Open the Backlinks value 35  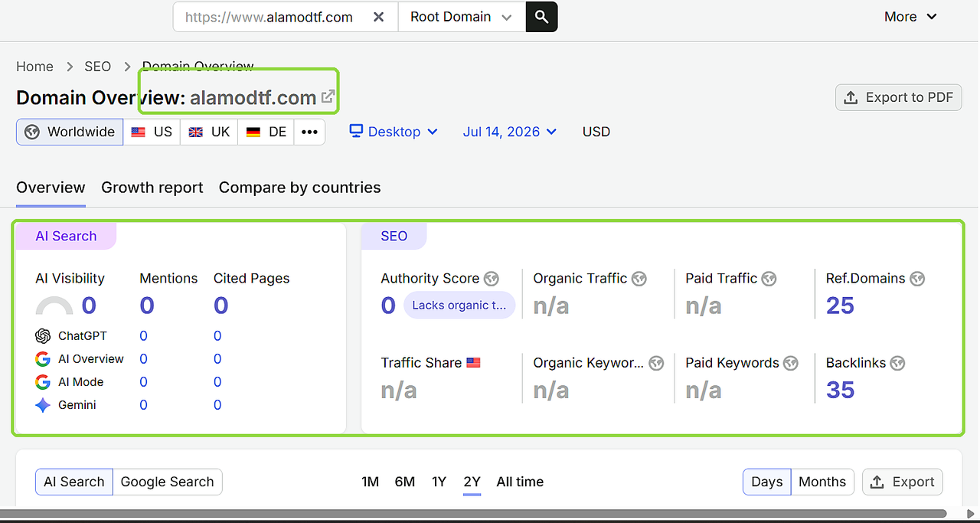click(840, 391)
